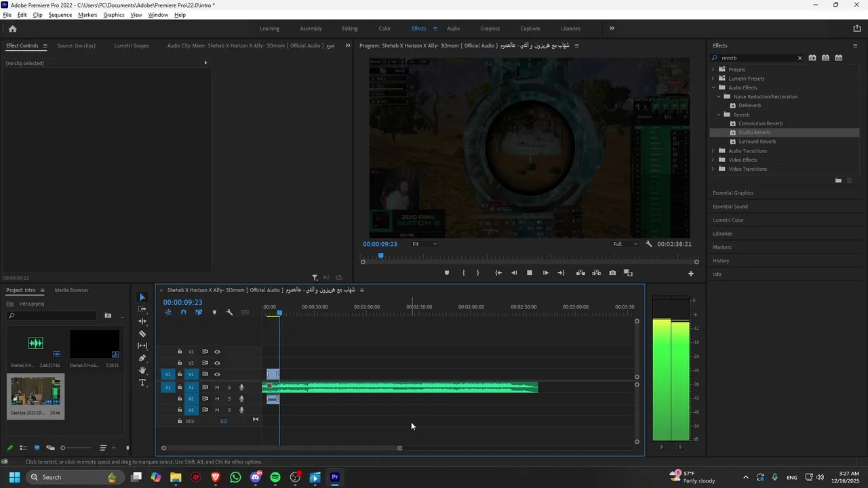868x488 pixels.
Task: Click new custom bin icon in Effects panel
Action: point(838,180)
